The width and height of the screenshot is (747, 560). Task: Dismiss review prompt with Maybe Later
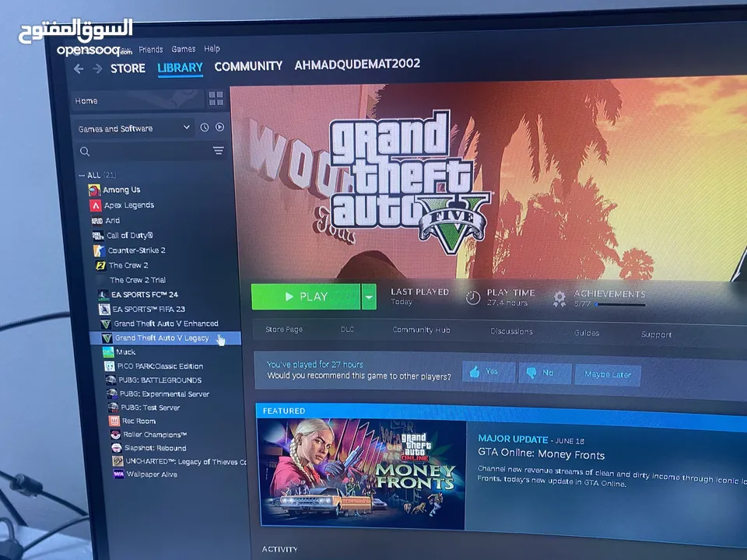(608, 375)
